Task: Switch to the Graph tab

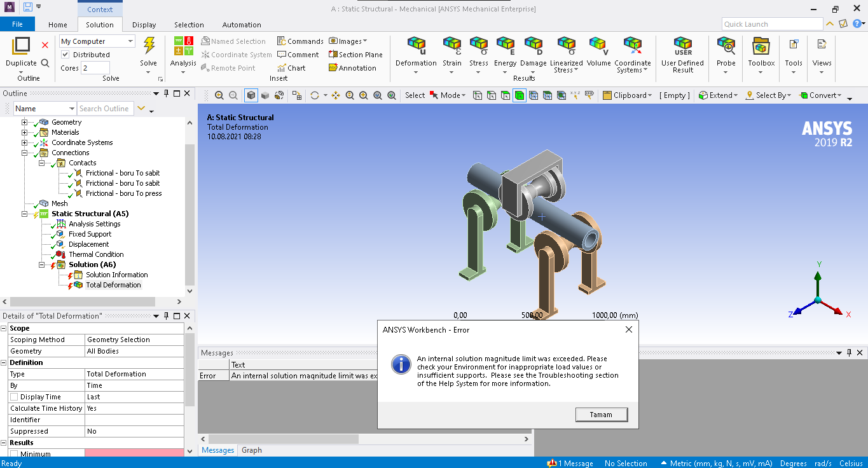Action: click(x=252, y=450)
